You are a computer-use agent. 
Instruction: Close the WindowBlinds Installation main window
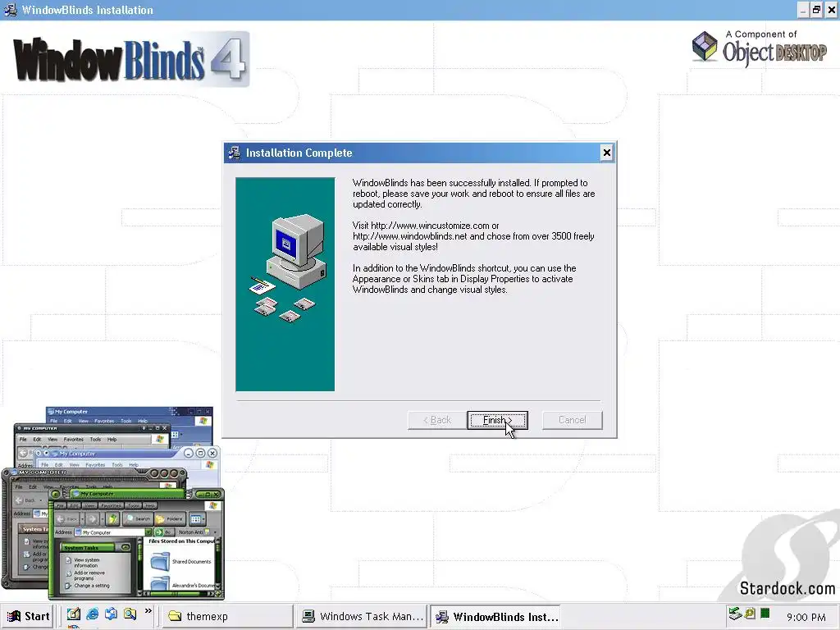click(x=832, y=10)
